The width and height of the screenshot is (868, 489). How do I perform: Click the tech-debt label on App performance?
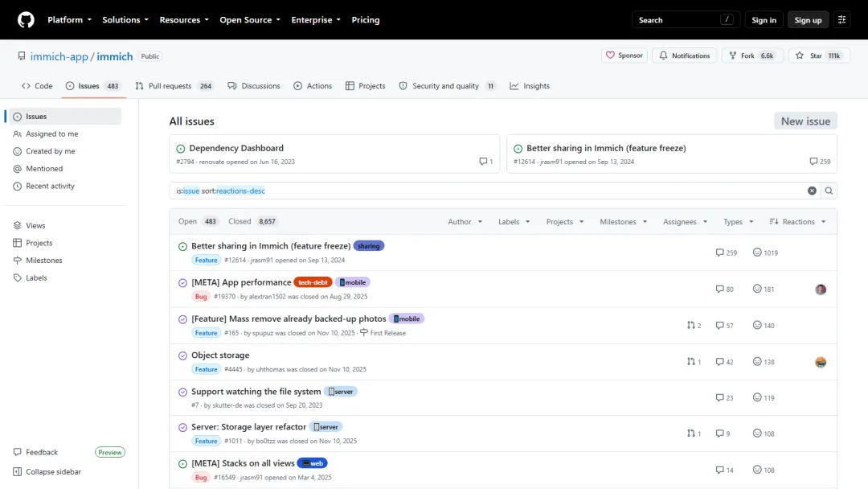point(313,282)
